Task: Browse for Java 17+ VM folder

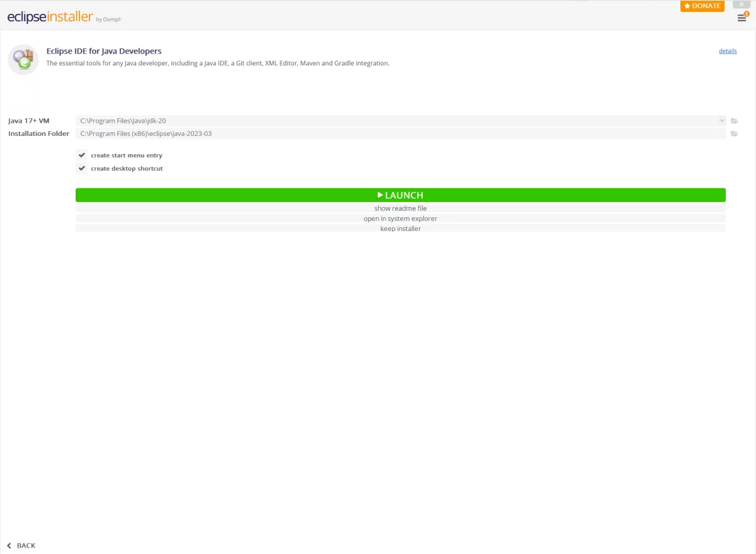Action: tap(734, 121)
